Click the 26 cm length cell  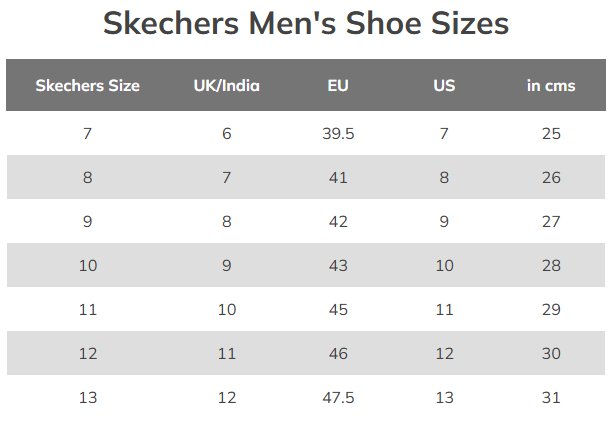click(x=551, y=178)
